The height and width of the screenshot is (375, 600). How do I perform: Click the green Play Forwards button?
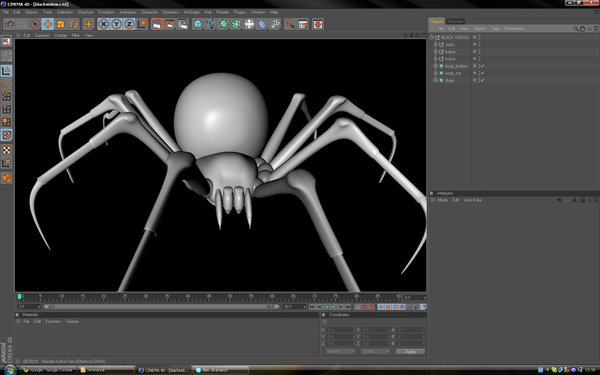pos(333,307)
